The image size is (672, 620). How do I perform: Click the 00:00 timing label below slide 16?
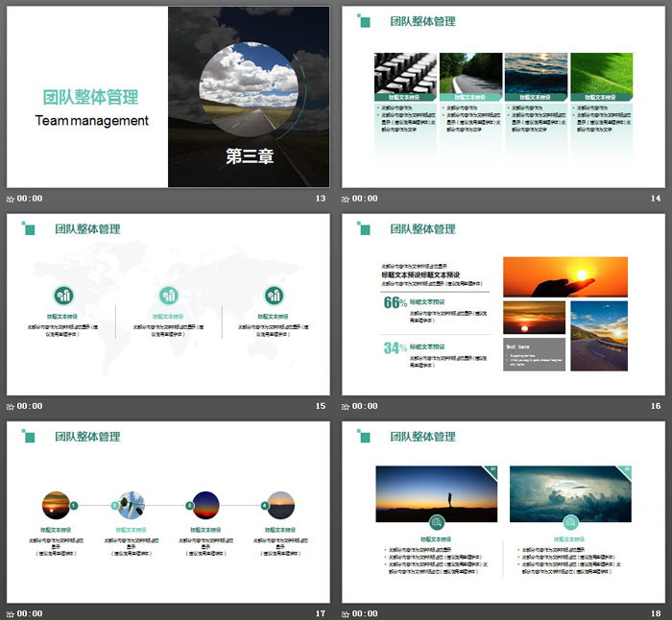365,406
